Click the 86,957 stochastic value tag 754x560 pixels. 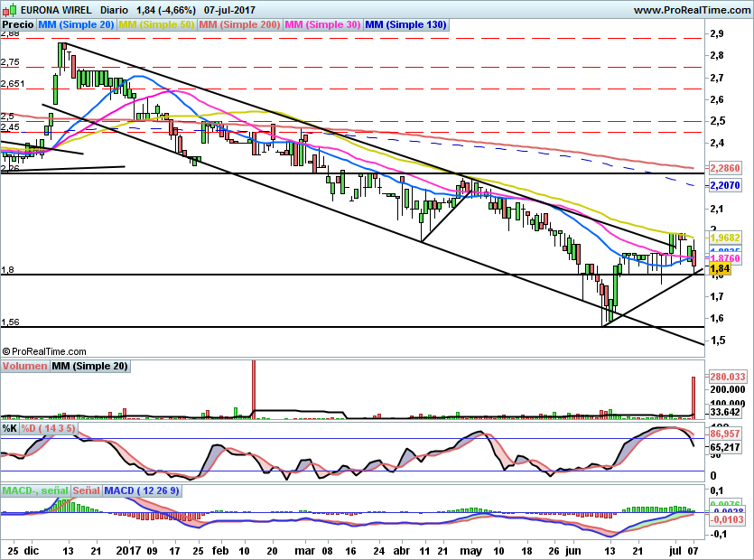[x=725, y=434]
